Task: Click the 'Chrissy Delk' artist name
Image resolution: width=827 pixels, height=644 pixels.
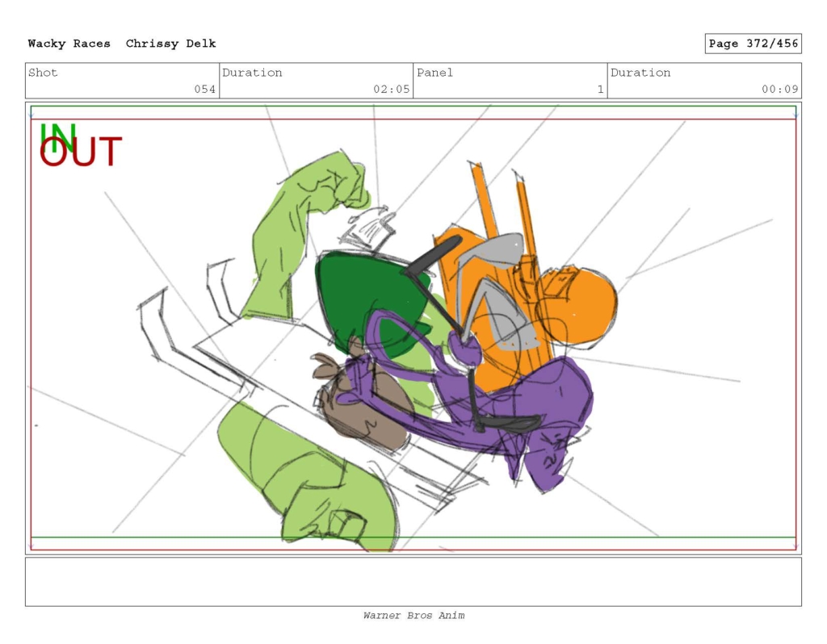Action: click(171, 44)
